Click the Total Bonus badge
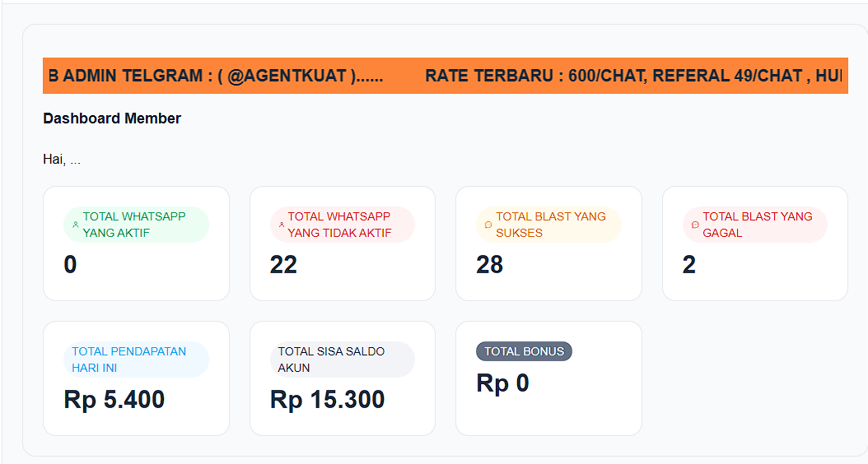The image size is (868, 464). coord(524,351)
